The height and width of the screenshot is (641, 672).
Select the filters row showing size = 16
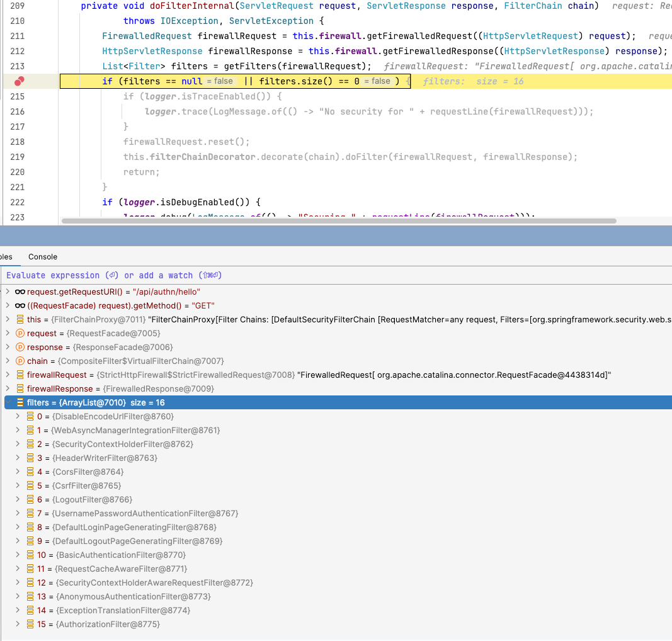point(338,402)
